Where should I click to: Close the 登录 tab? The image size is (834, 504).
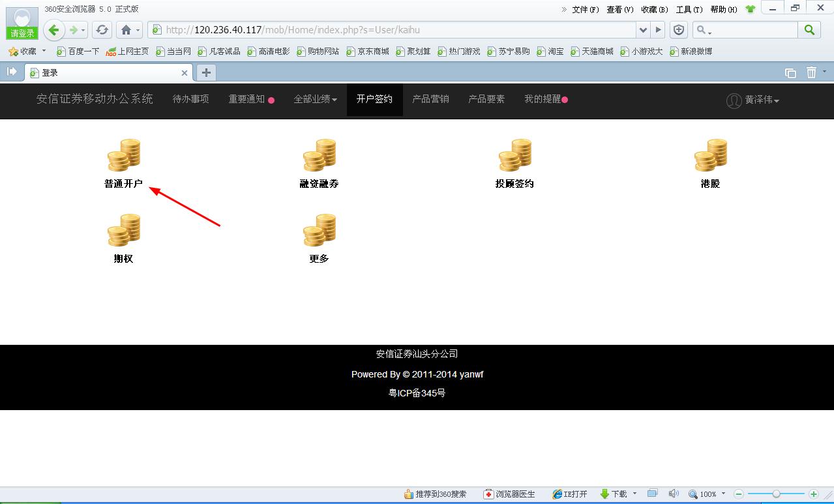[185, 73]
